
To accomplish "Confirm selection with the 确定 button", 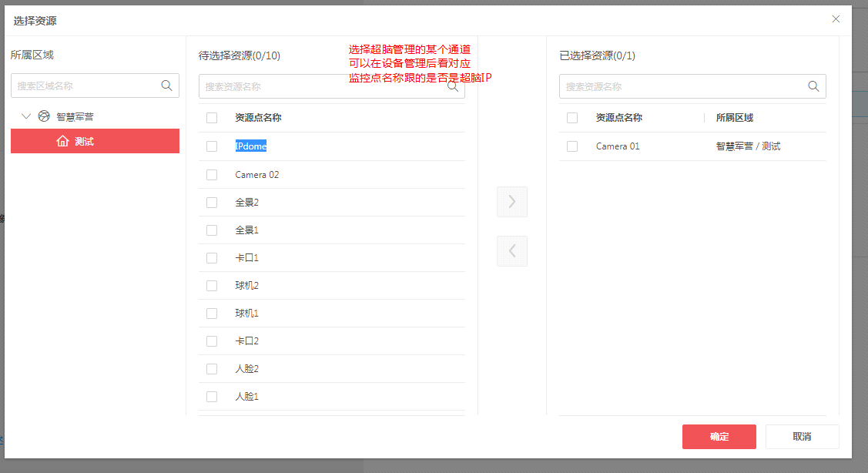I will pos(719,436).
